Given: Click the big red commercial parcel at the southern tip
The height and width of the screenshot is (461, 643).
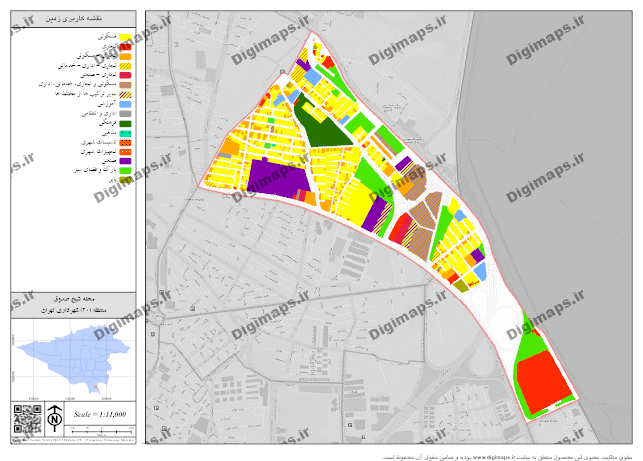Looking at the screenshot, I should click(543, 383).
